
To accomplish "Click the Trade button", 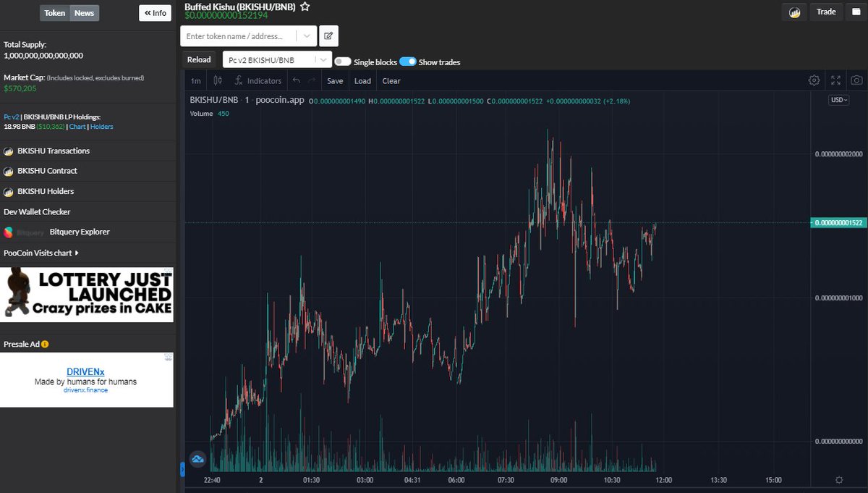I will (x=825, y=12).
